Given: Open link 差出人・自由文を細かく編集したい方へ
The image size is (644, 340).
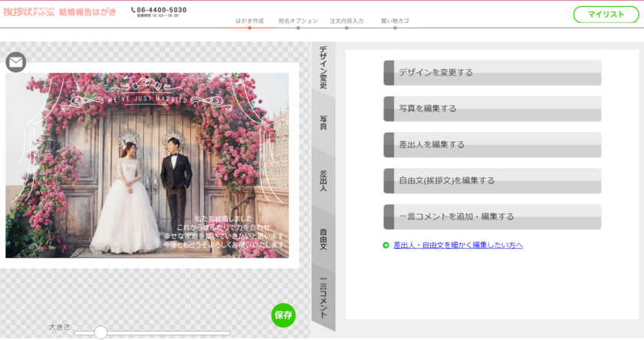Looking at the screenshot, I should 458,245.
